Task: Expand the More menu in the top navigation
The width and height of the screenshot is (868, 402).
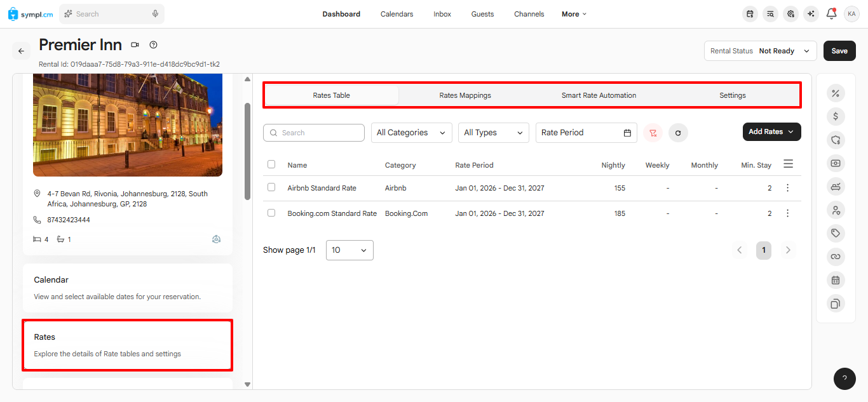Action: click(x=574, y=14)
